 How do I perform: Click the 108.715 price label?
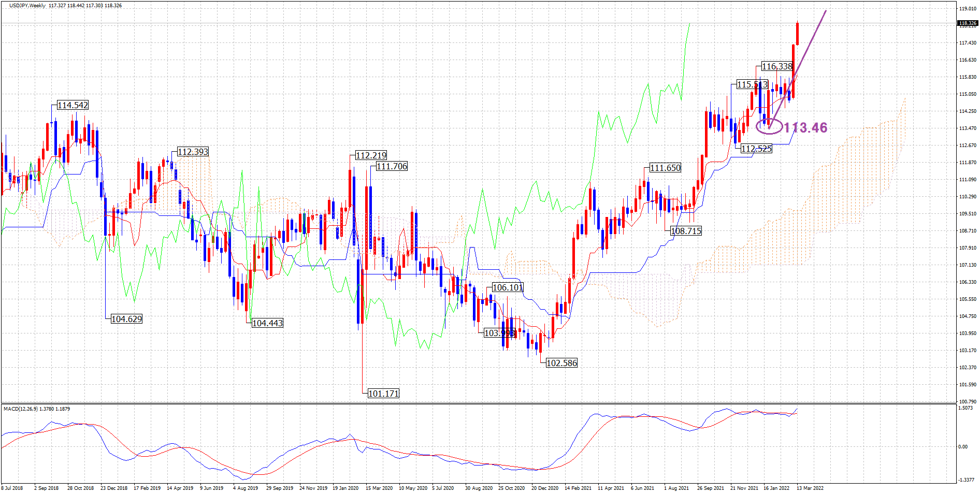(686, 231)
